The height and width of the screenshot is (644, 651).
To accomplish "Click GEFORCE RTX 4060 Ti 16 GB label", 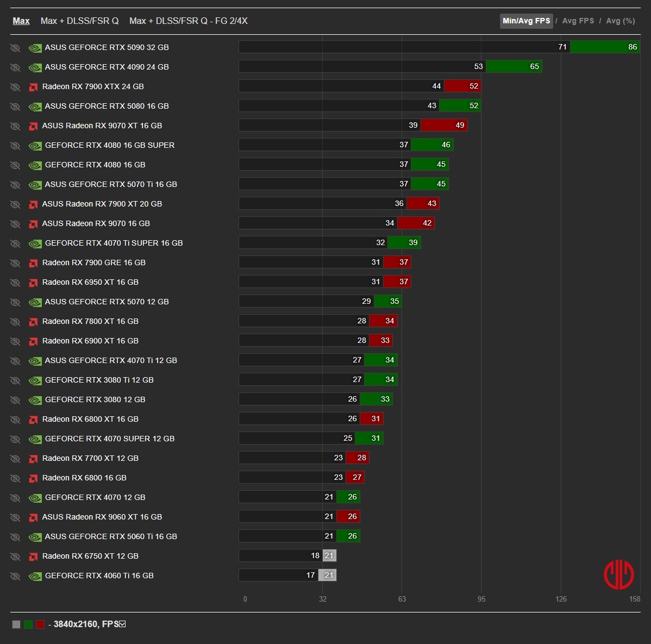I will click(99, 576).
